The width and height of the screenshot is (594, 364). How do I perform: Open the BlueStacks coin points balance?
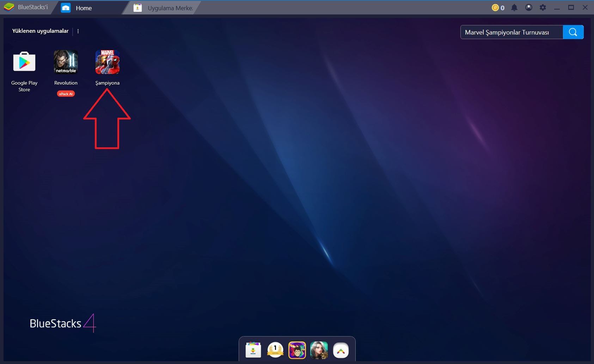coord(498,7)
